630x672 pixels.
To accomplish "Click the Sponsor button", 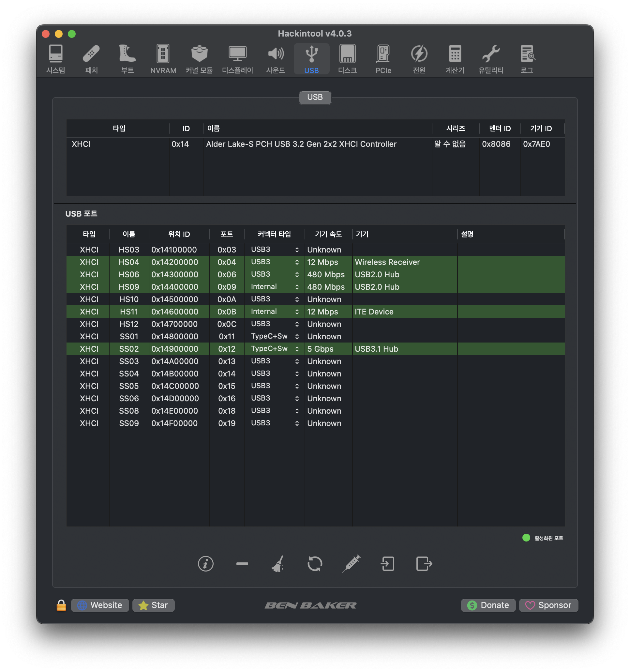I will [x=548, y=605].
